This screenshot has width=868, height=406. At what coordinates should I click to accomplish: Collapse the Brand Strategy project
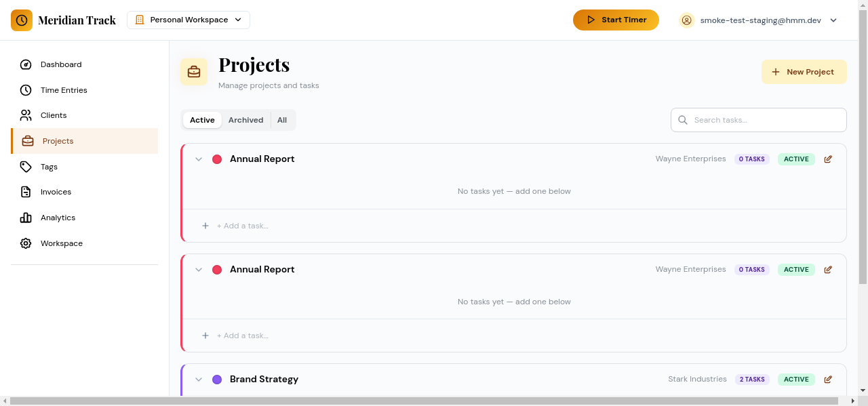(199, 379)
